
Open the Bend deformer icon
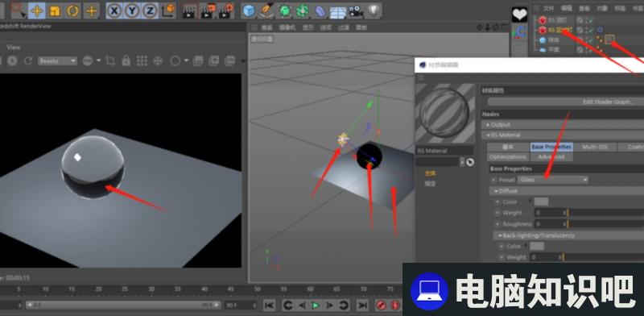320,10
